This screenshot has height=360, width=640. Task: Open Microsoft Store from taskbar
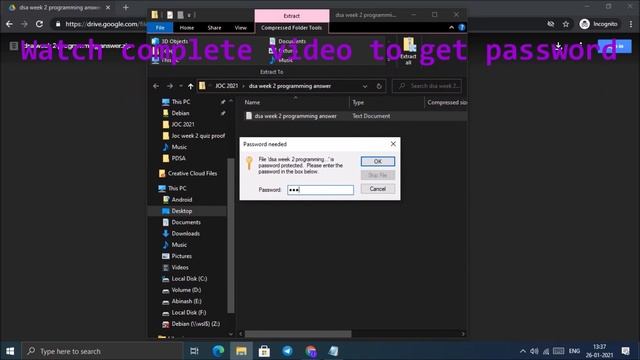point(264,351)
